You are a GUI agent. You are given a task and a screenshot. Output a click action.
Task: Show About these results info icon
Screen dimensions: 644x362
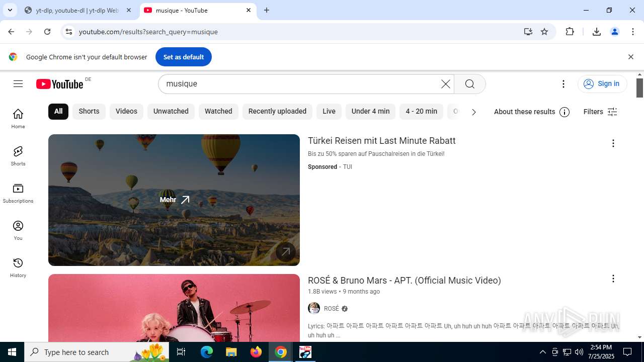565,112
